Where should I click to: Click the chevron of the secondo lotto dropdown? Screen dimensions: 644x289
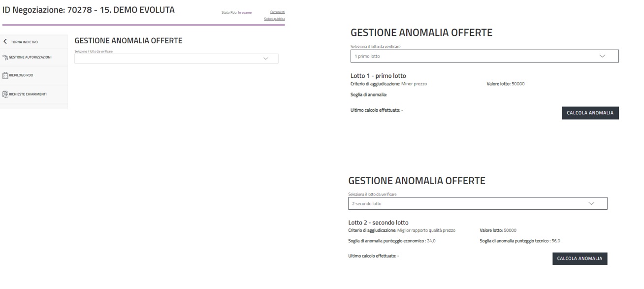point(591,203)
